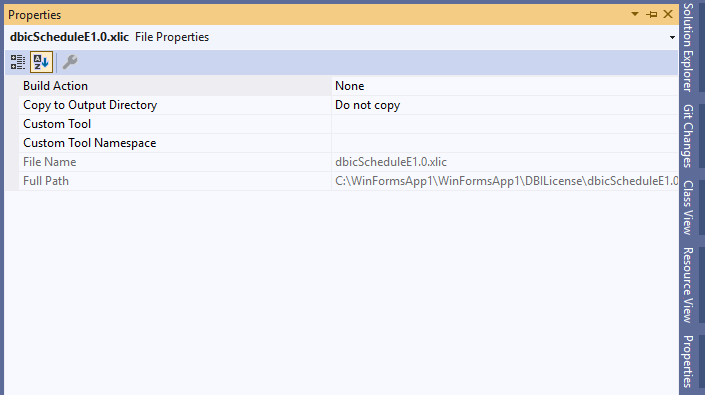
Task: Click the Properties panel title bar
Action: 315,14
